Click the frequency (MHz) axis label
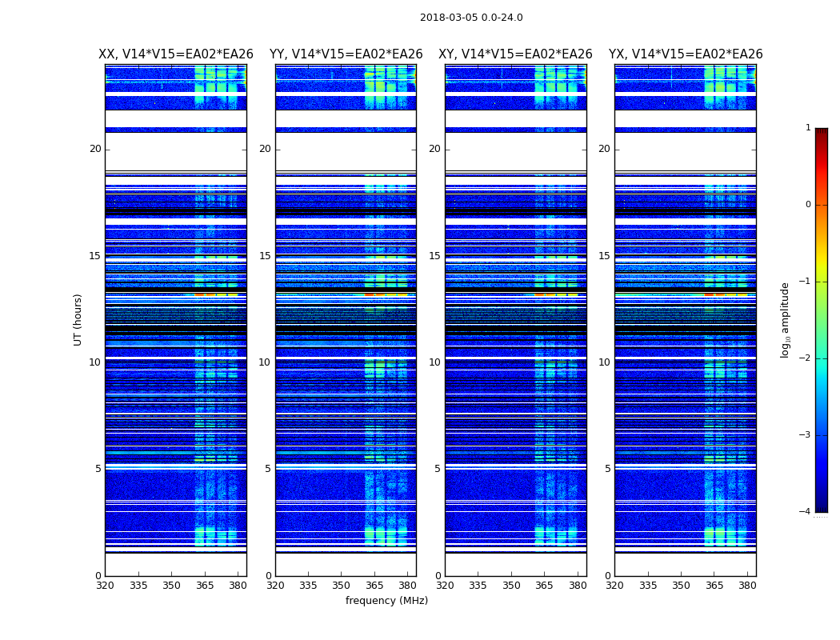 coord(386,600)
